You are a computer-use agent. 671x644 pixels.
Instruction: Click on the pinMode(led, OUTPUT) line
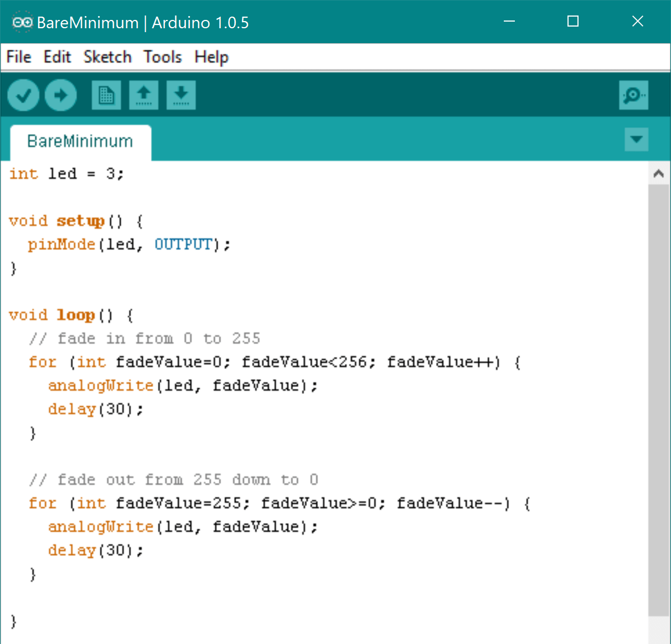coord(128,244)
